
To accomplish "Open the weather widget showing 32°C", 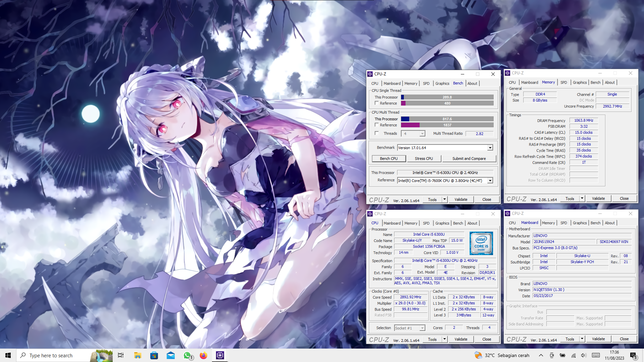I will [x=502, y=355].
